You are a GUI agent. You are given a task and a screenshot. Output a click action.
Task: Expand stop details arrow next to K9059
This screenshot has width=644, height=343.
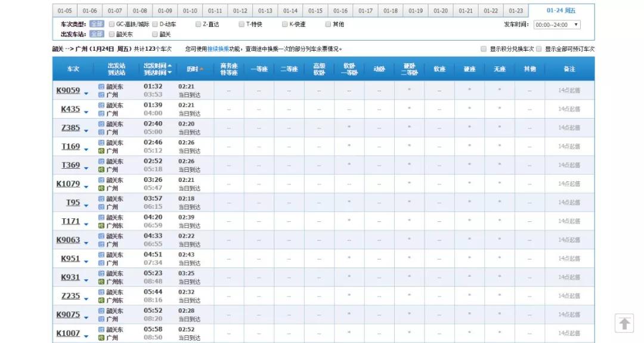(86, 94)
